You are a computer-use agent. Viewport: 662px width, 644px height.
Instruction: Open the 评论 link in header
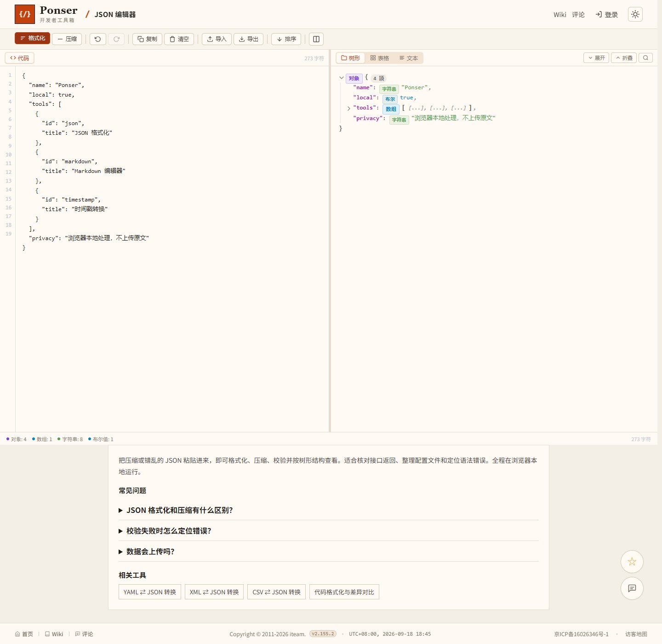[x=578, y=15]
